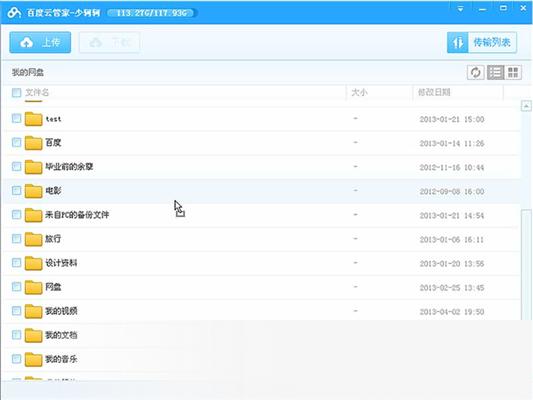The image size is (533, 400).
Task: Select the folder name 百度
Action: [53, 143]
